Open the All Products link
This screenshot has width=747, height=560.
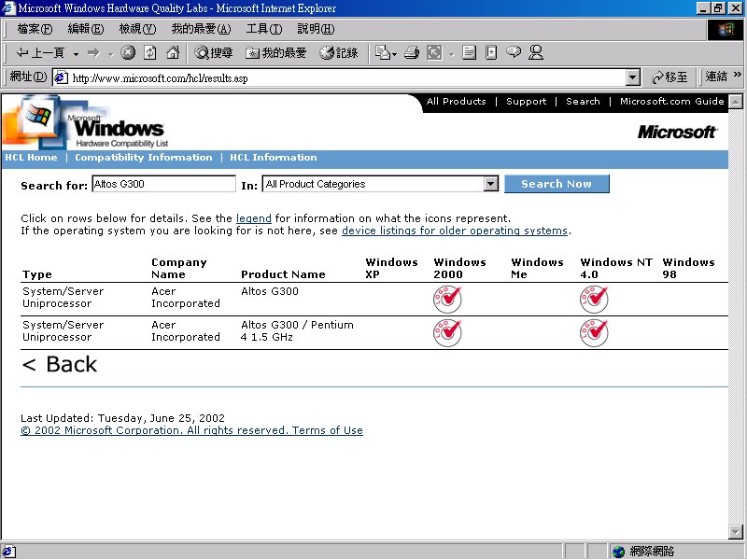[456, 102]
